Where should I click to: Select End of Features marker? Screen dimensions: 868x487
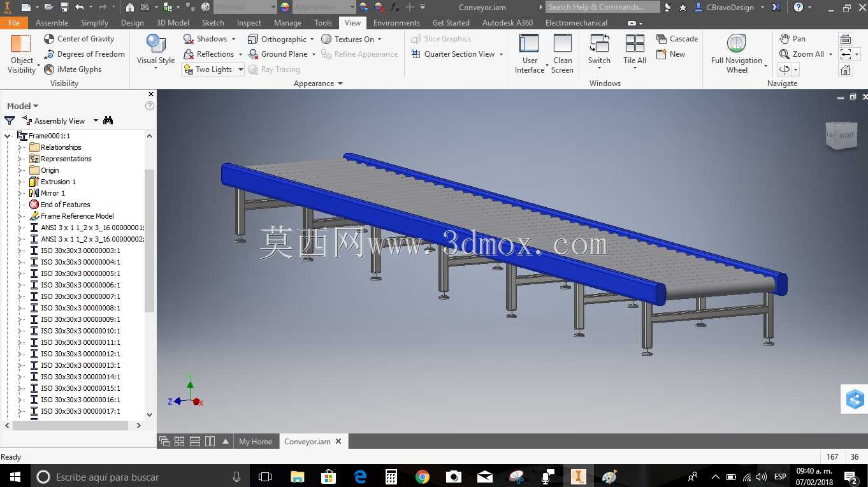pos(65,205)
